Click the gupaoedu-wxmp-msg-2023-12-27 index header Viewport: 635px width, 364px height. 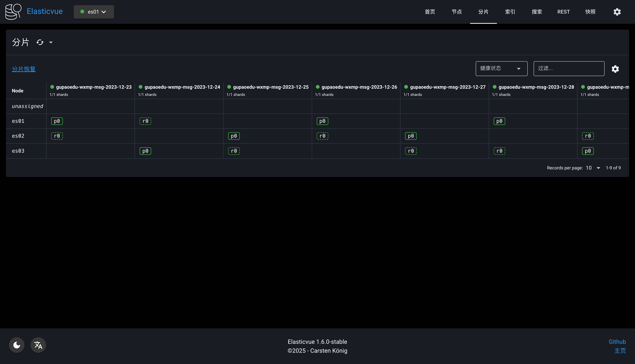pyautogui.click(x=447, y=87)
